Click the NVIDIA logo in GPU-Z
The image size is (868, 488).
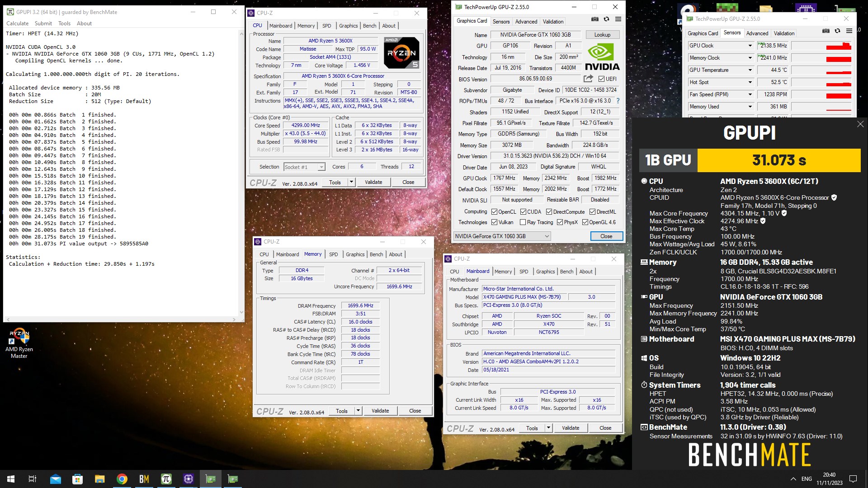(x=602, y=57)
